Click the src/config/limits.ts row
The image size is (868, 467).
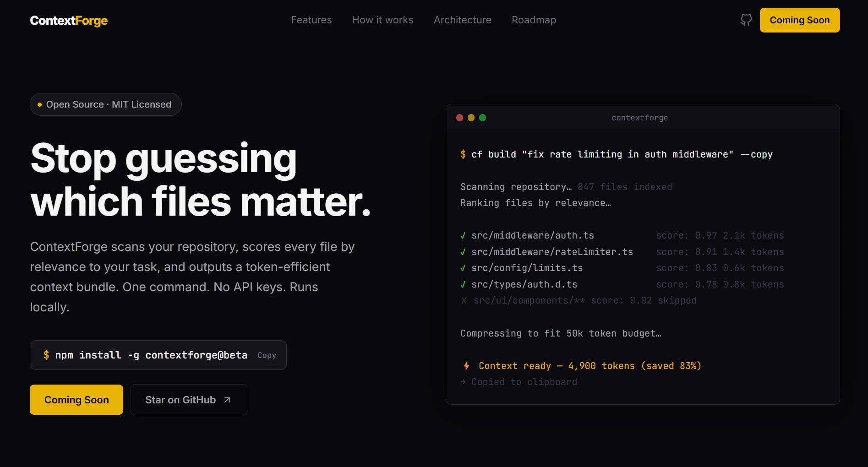click(x=622, y=268)
